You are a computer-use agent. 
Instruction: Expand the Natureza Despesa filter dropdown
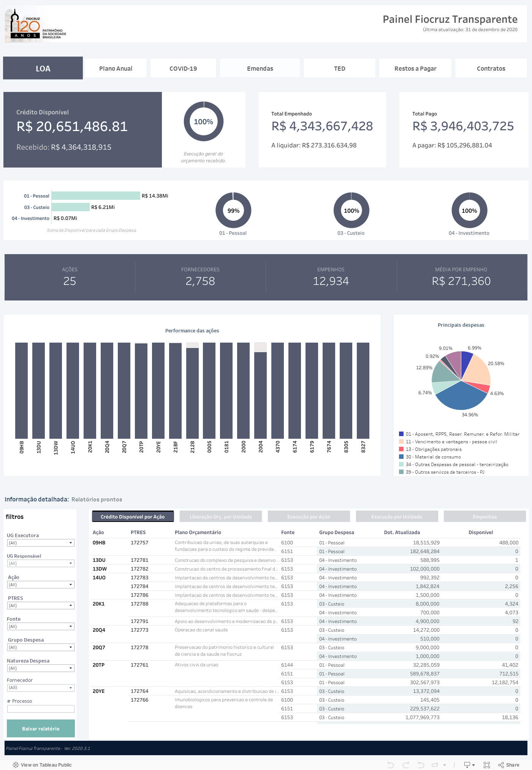pos(41,668)
